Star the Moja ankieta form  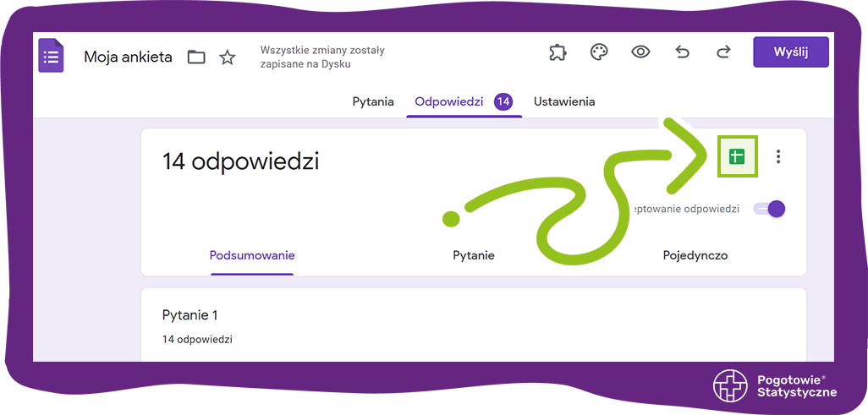pos(228,57)
